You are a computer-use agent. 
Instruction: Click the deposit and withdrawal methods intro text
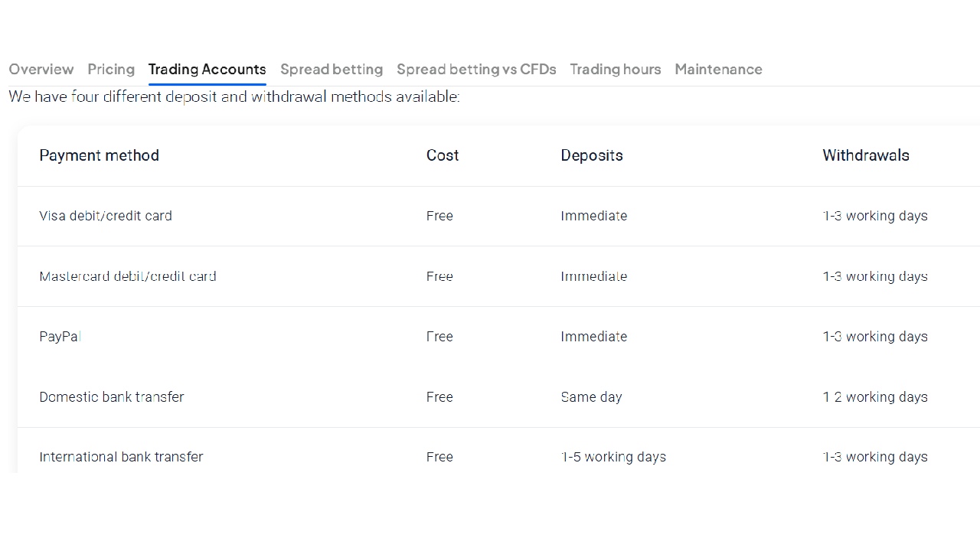(x=234, y=97)
